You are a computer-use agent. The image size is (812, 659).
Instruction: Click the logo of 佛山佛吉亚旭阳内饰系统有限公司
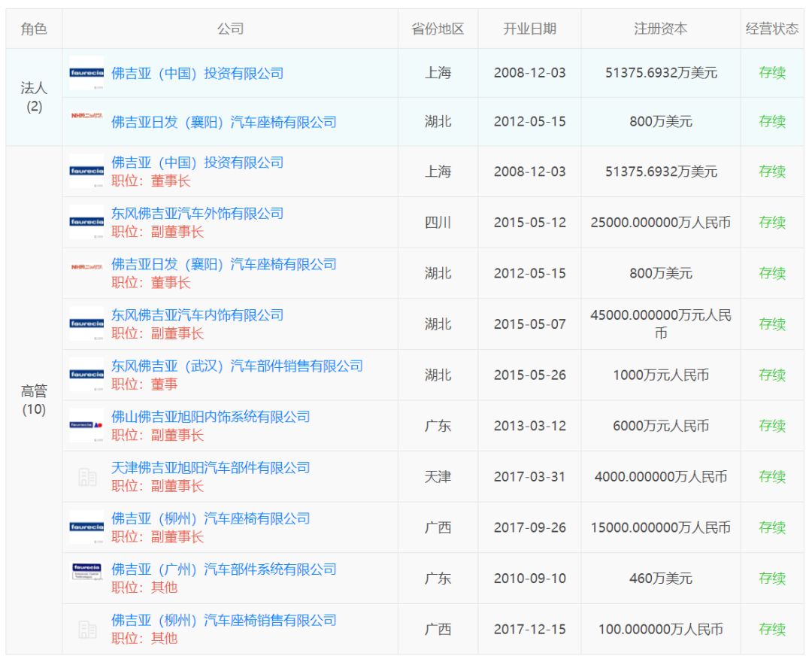coord(86,425)
